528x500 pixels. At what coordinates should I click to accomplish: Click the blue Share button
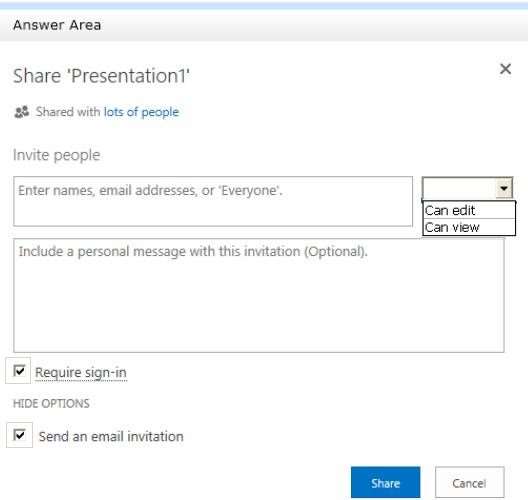click(385, 482)
